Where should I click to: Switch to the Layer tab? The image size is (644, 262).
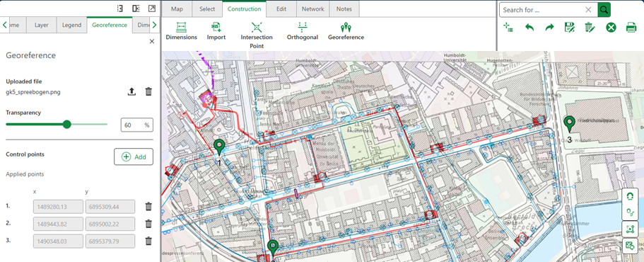tap(42, 25)
